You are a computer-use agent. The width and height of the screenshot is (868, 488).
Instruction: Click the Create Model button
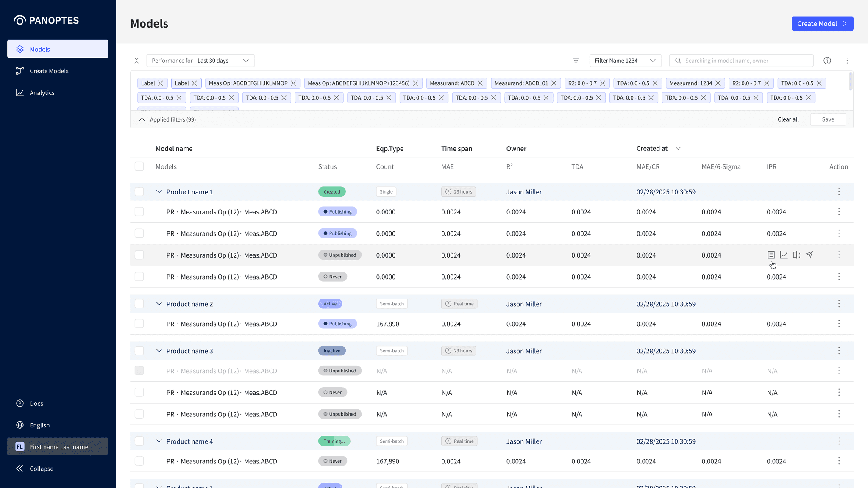tap(822, 24)
